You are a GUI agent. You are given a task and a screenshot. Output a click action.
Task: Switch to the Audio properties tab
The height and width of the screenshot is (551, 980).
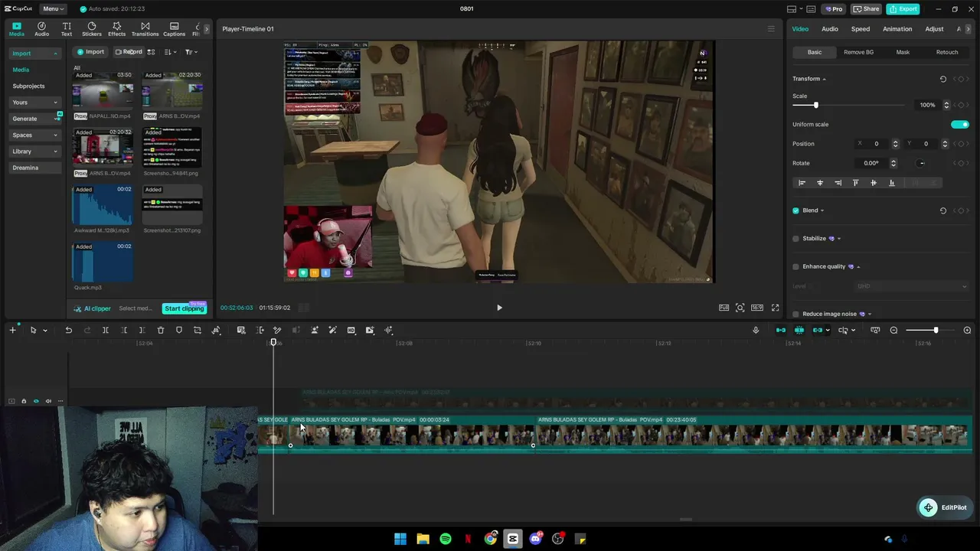[x=829, y=29]
